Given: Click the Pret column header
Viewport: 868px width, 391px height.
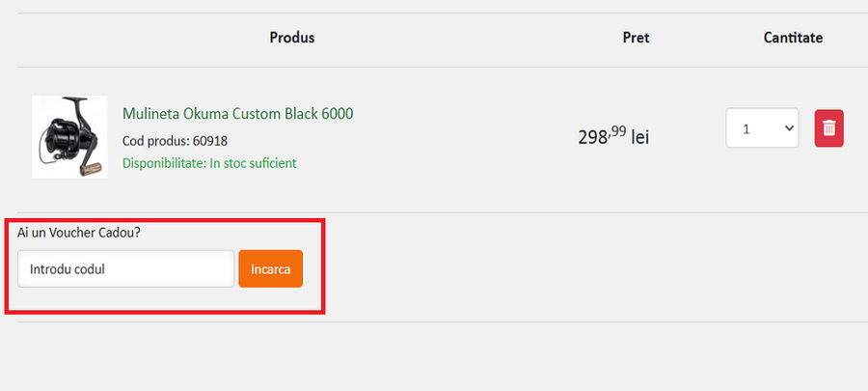Looking at the screenshot, I should pos(636,39).
